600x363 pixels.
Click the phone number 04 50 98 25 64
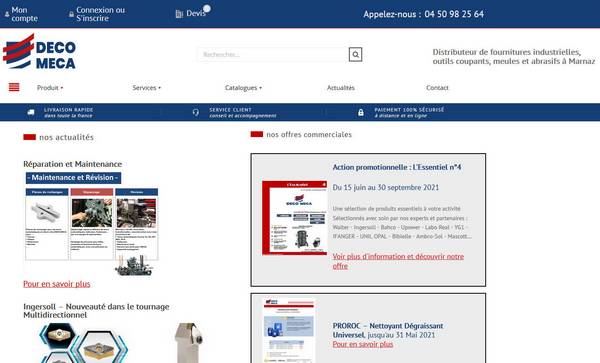tap(454, 14)
